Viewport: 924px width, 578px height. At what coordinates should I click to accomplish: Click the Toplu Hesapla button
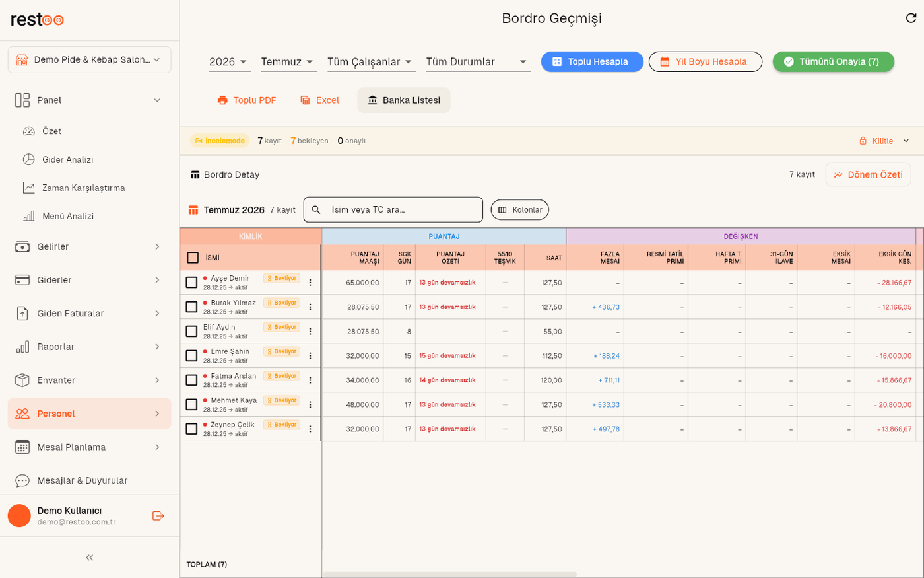point(592,62)
